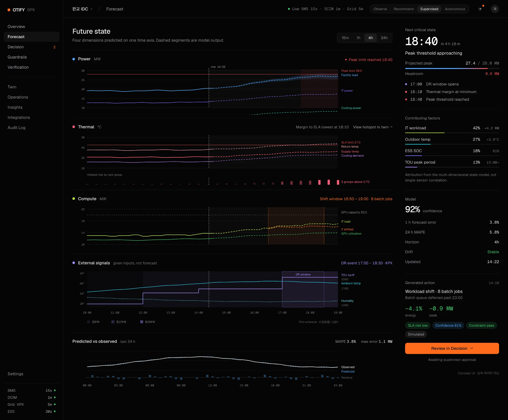Viewport: 508px width, 420px height.
Task: Click the Constraint pass tag
Action: point(481,325)
